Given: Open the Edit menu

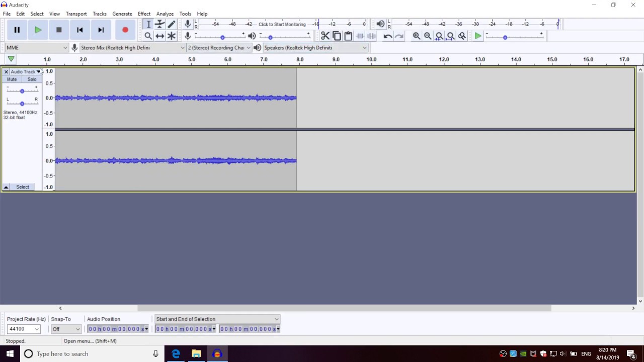Looking at the screenshot, I should [20, 14].
